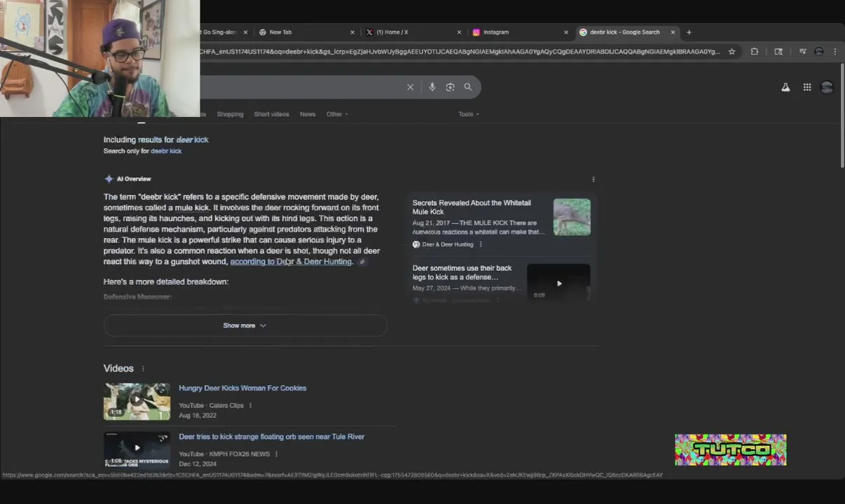This screenshot has height=504, width=845.
Task: Close the Instagram tab
Action: tap(566, 32)
